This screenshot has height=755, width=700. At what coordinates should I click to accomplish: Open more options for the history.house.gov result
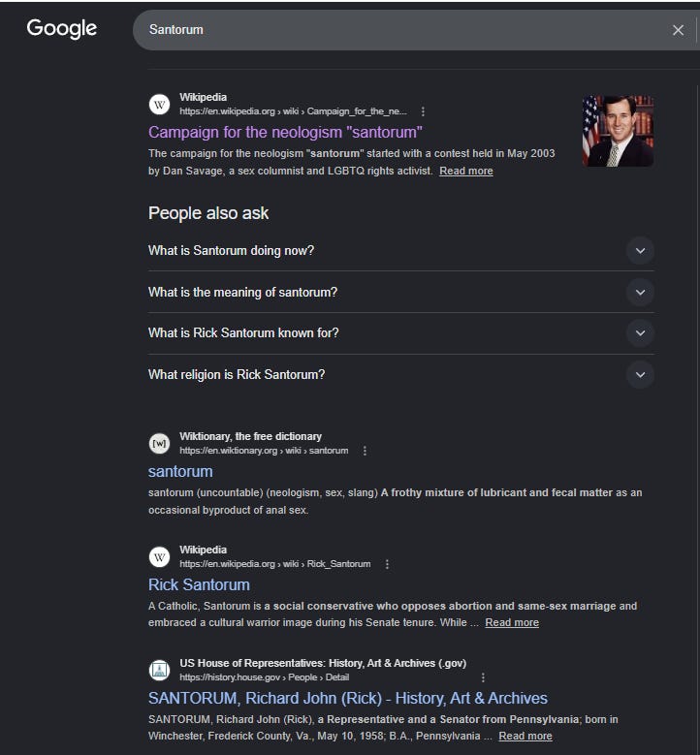(483, 677)
